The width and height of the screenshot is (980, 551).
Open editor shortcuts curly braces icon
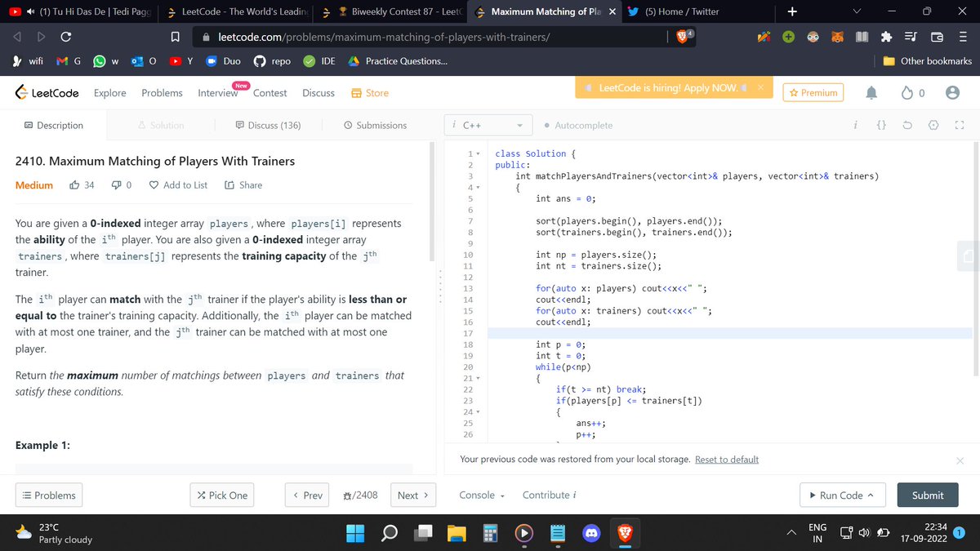[x=880, y=126]
